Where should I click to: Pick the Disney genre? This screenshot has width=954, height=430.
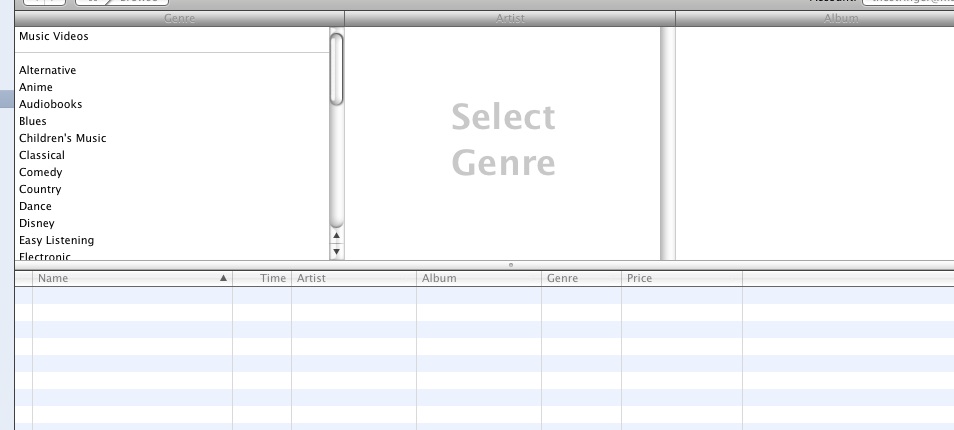click(37, 224)
